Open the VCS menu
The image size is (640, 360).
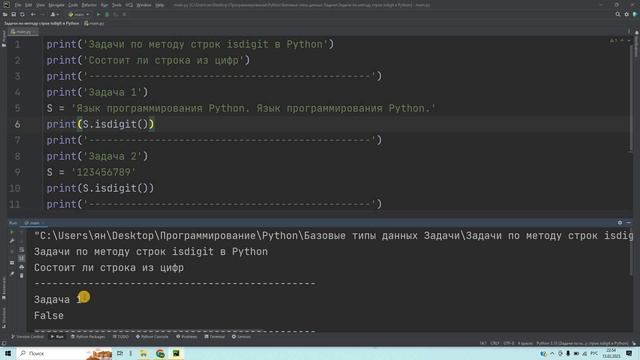[129, 5]
